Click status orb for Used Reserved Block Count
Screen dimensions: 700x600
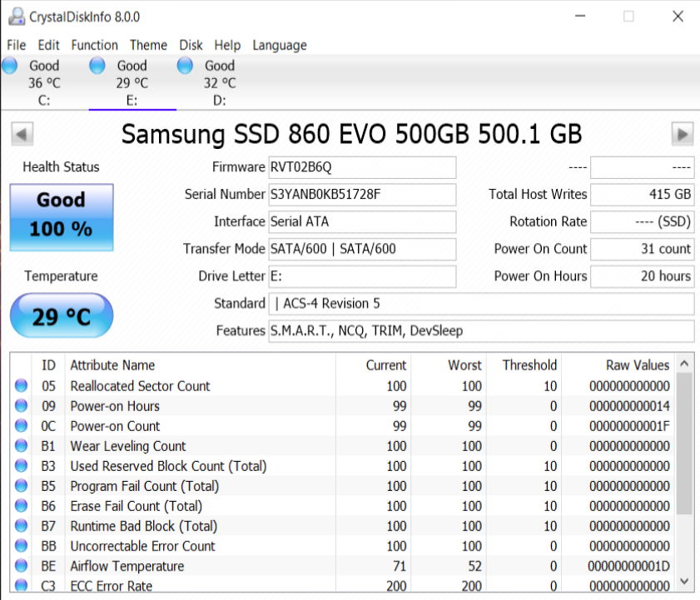click(x=21, y=466)
